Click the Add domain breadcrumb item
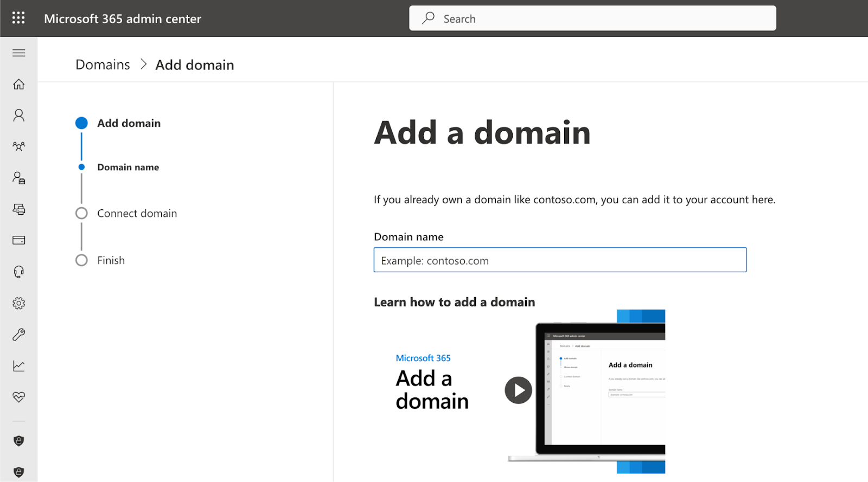This screenshot has height=482, width=868. [195, 65]
